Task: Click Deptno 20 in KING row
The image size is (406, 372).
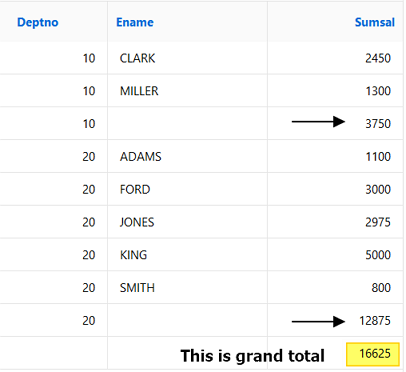Action: tap(89, 255)
